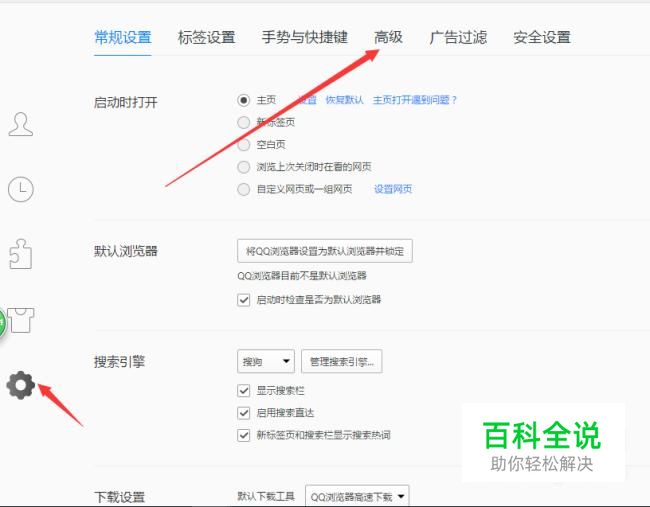Select the 主页 startup radio button
Image resolution: width=650 pixels, height=507 pixels.
coord(243,100)
